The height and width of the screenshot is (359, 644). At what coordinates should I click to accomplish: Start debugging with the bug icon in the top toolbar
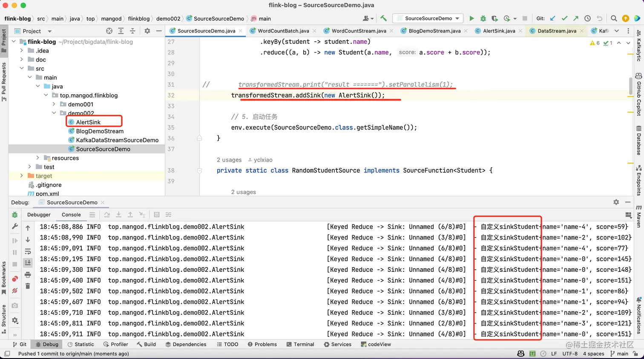tap(483, 18)
